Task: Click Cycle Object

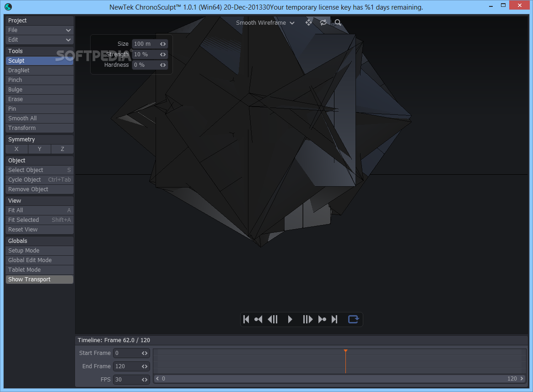Action: click(39, 179)
